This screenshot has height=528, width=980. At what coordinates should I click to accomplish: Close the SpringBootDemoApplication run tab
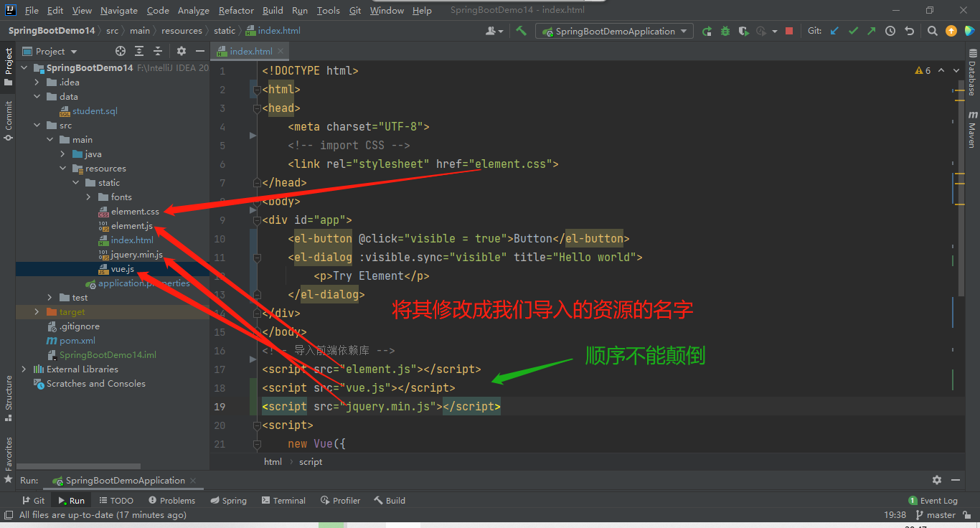(194, 481)
